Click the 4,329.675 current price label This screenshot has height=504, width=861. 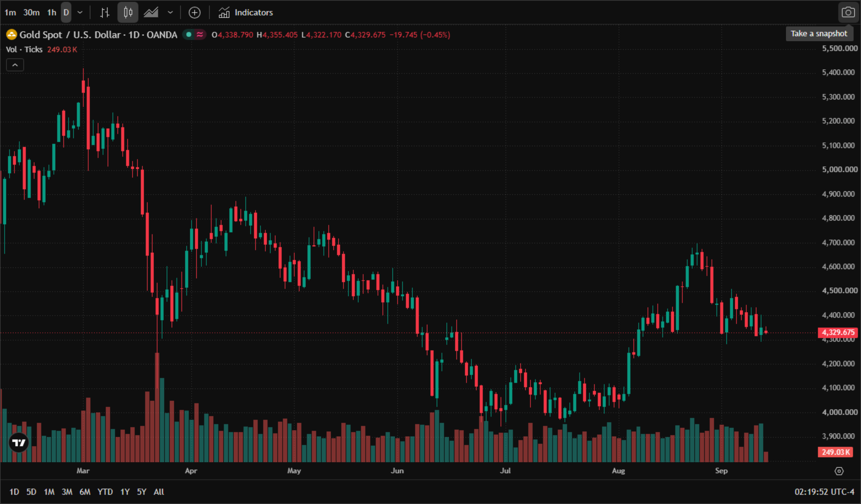pyautogui.click(x=838, y=332)
